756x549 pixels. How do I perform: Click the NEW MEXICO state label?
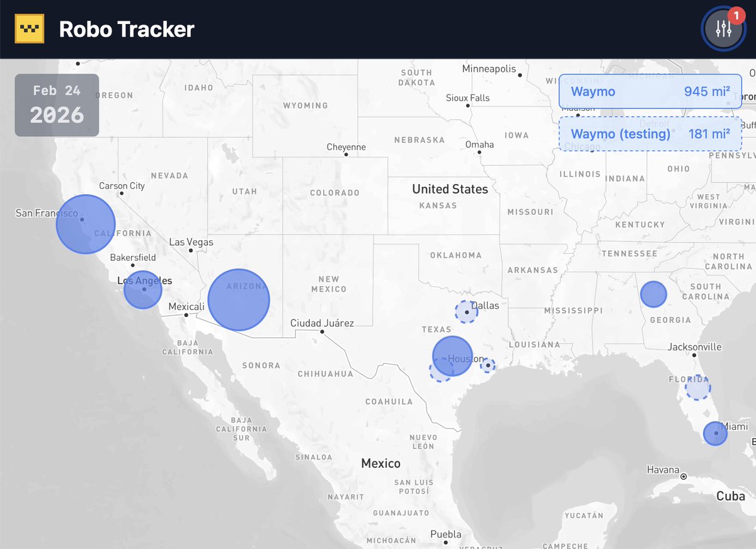(x=328, y=284)
